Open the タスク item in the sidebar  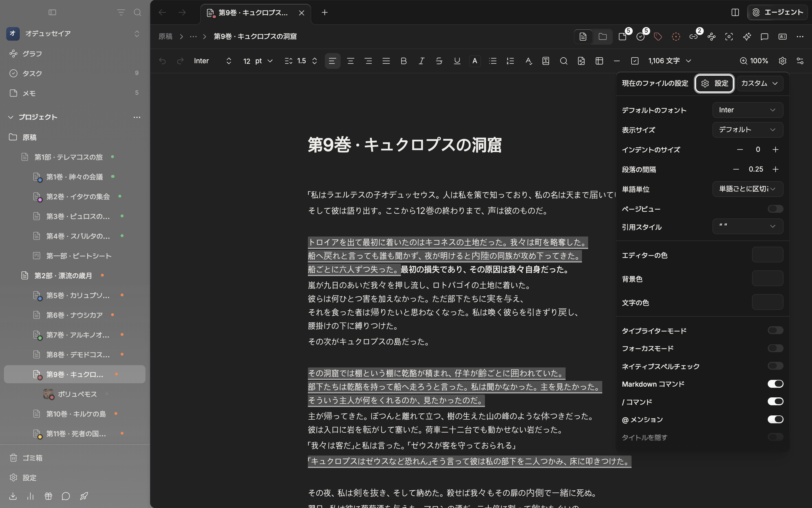tap(74, 73)
